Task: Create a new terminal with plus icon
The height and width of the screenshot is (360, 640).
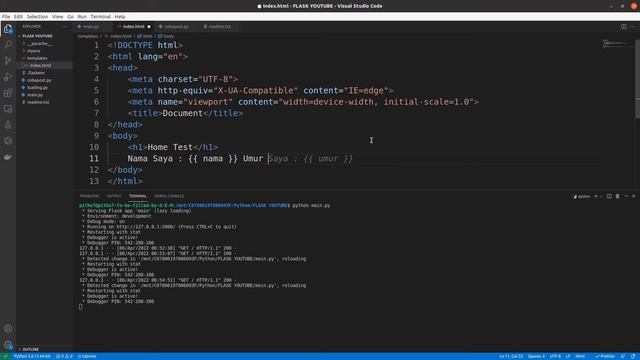Action: pyautogui.click(x=596, y=196)
